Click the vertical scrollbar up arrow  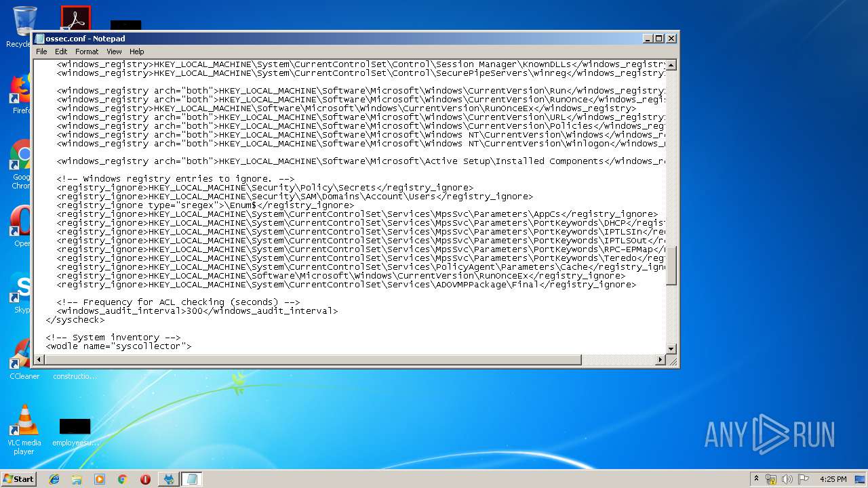(671, 65)
